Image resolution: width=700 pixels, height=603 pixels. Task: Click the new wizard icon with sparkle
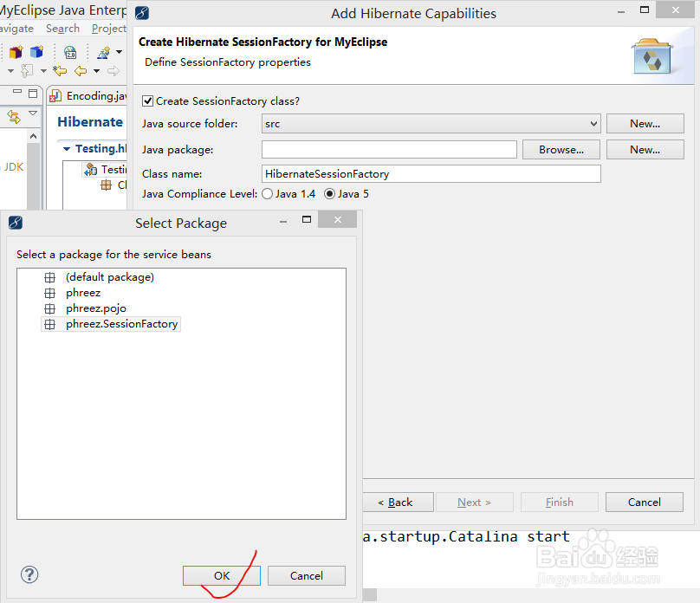104,53
